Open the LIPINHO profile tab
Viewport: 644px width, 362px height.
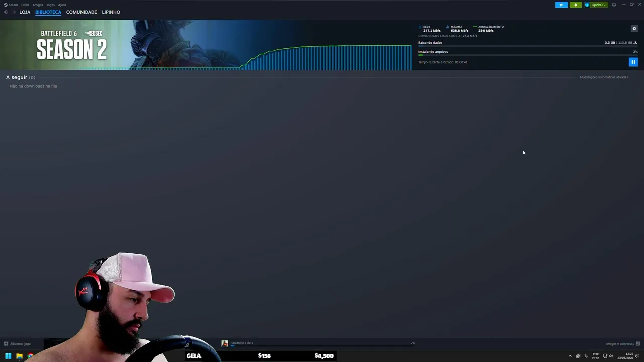click(111, 12)
